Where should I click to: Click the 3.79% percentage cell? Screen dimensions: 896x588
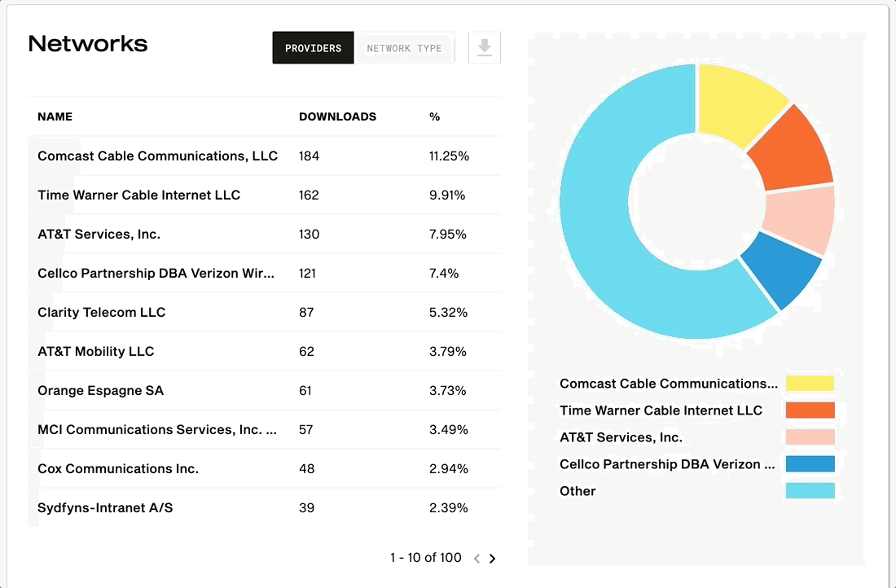click(448, 352)
